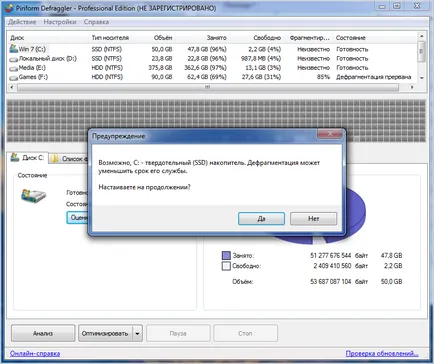Click the Пауза button
The image size is (434, 364).
pos(178,333)
